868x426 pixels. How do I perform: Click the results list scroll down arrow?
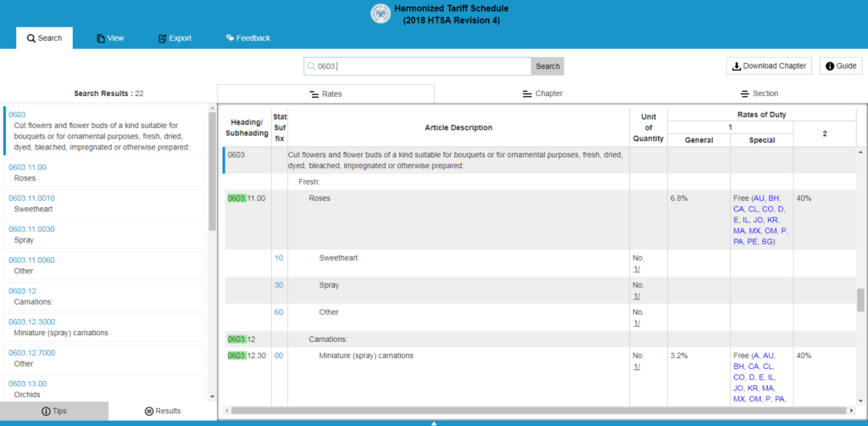(x=212, y=396)
